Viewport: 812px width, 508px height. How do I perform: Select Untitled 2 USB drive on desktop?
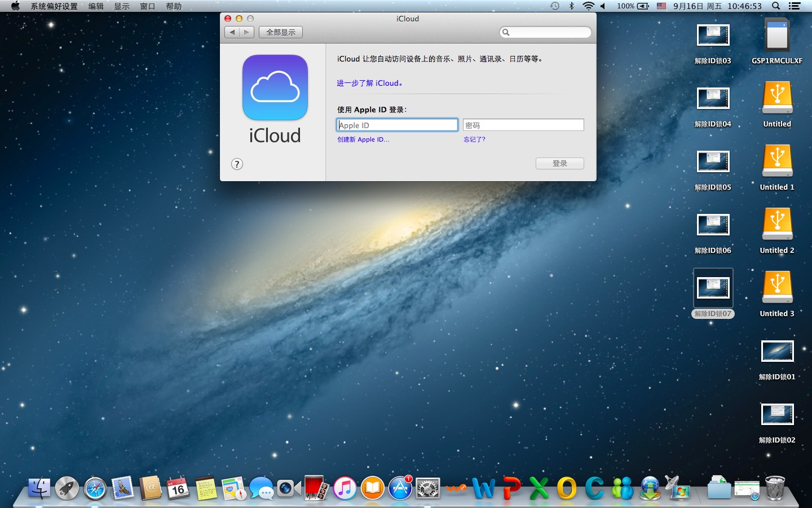point(777,230)
